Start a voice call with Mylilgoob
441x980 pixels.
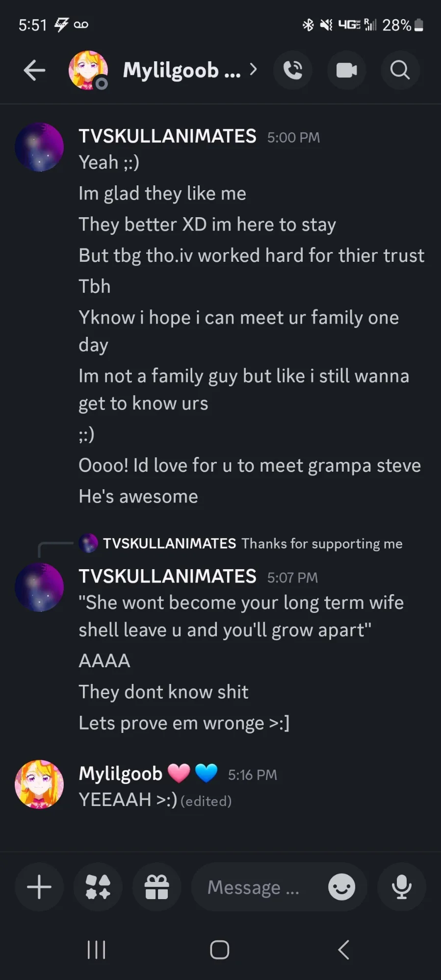(x=293, y=70)
